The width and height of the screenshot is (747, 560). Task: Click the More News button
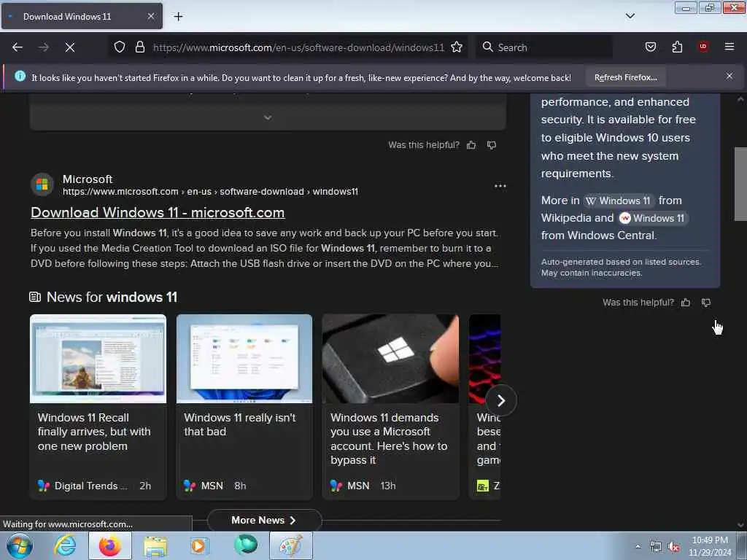point(264,521)
